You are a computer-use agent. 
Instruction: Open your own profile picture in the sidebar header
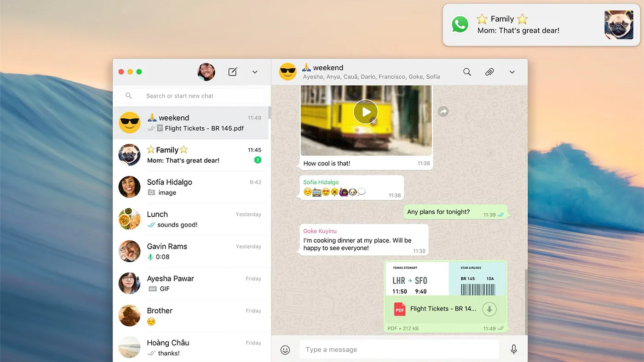(206, 72)
